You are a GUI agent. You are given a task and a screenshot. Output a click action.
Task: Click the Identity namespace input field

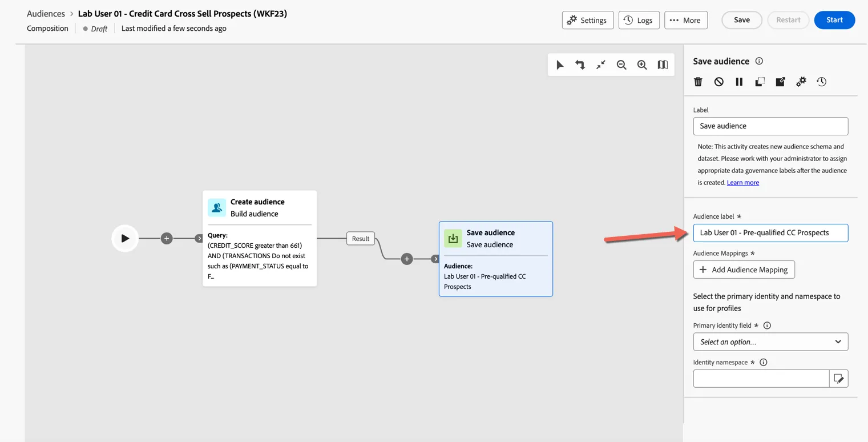tap(761, 379)
